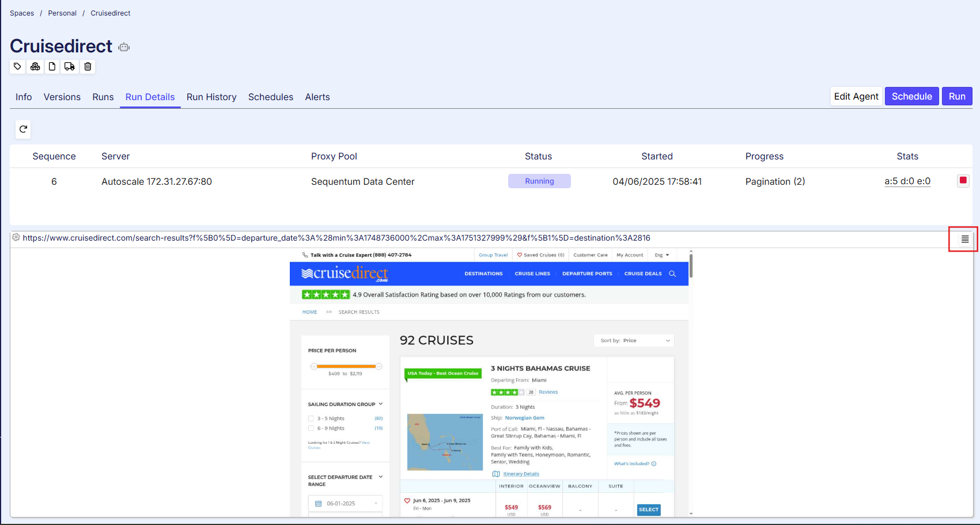Switch to the Run History tab

coord(211,97)
